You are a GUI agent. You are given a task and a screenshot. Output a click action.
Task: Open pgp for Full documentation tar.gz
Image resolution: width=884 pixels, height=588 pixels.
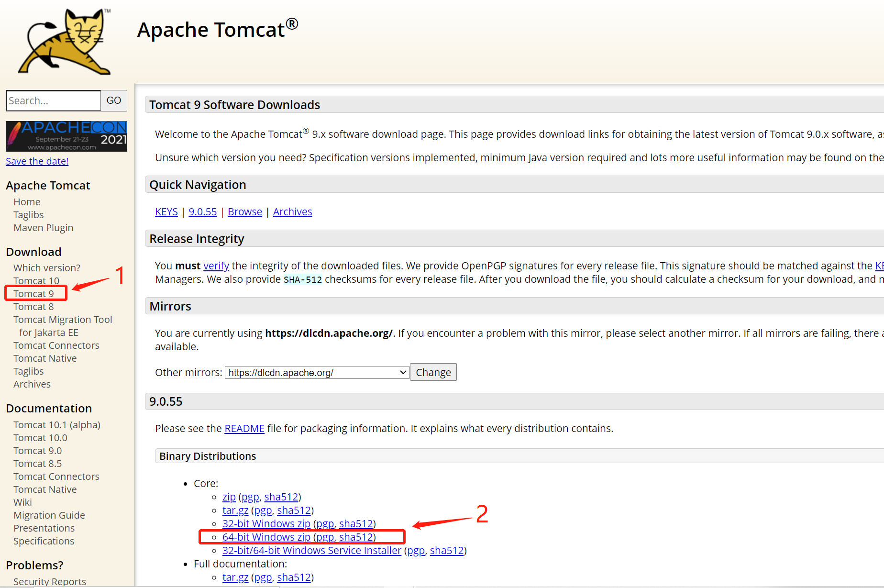point(263,577)
